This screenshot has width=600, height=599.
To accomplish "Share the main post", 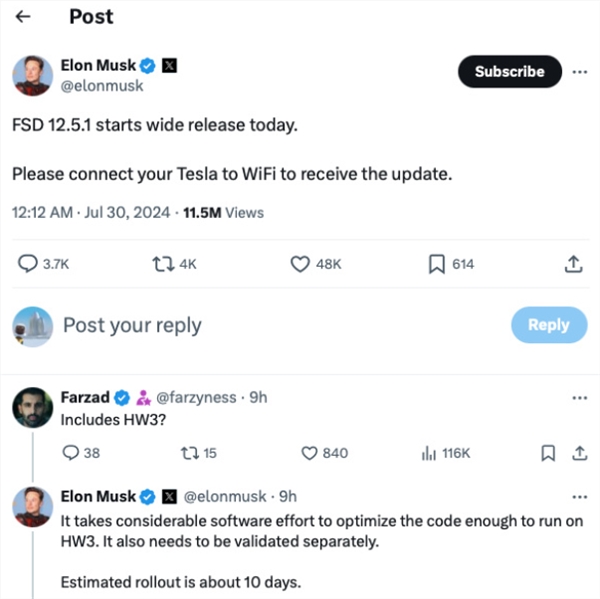I will [x=573, y=264].
